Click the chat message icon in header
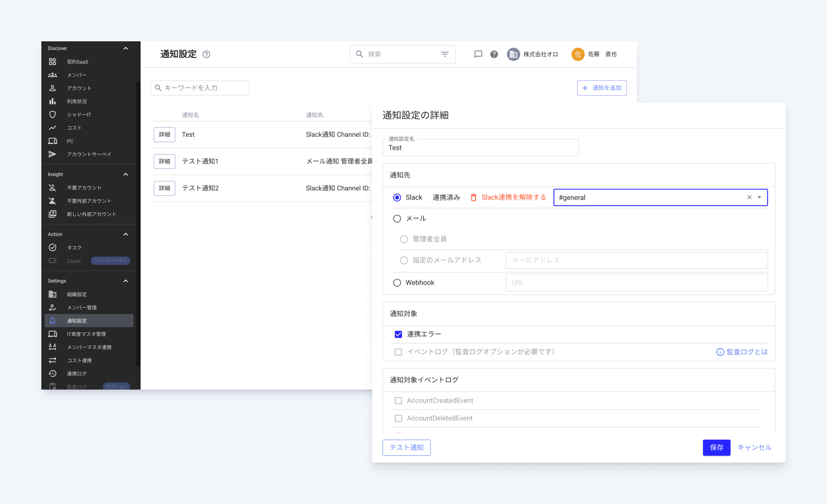The image size is (827, 504). [x=478, y=54]
